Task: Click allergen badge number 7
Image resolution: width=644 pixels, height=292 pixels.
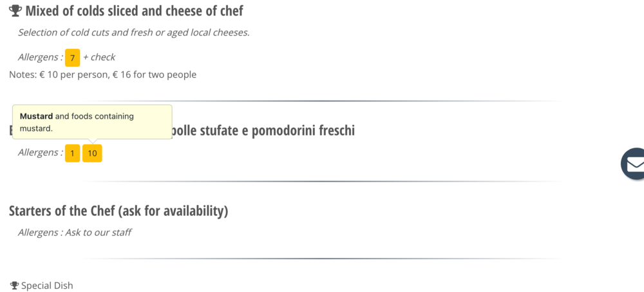Action: pyautogui.click(x=72, y=58)
